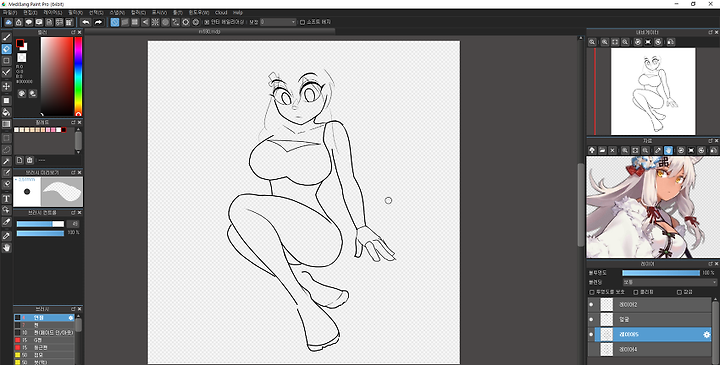Enable the vanishing point snap icon
The height and width of the screenshot is (365, 720).
click(145, 22)
